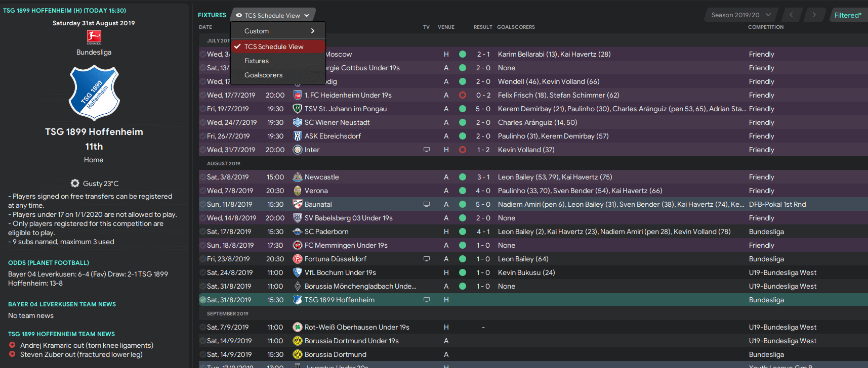Toggle checkmark on Sat 3/8/2019 Newcastle row

click(x=202, y=177)
